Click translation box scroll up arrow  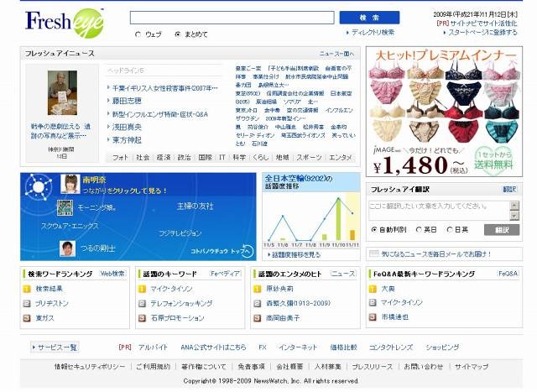(x=514, y=206)
